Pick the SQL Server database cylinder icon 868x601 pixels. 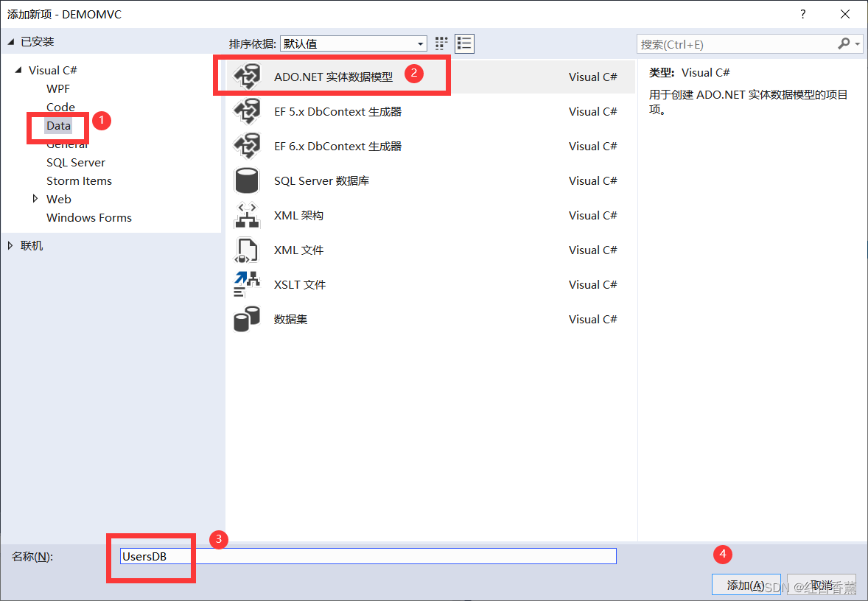click(247, 180)
